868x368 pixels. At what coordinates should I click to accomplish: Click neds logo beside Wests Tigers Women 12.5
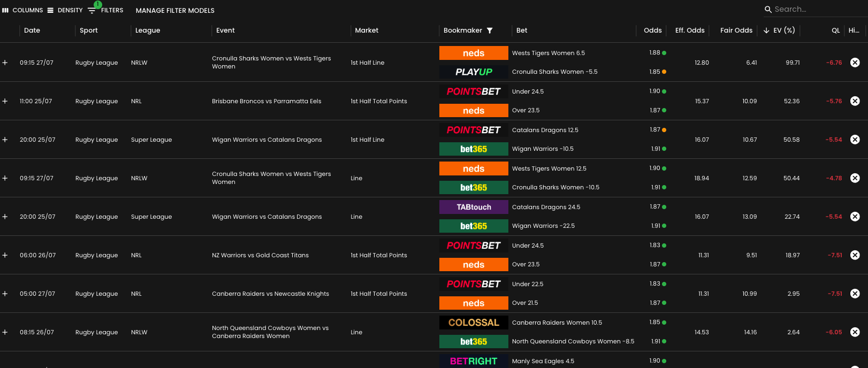pos(474,168)
